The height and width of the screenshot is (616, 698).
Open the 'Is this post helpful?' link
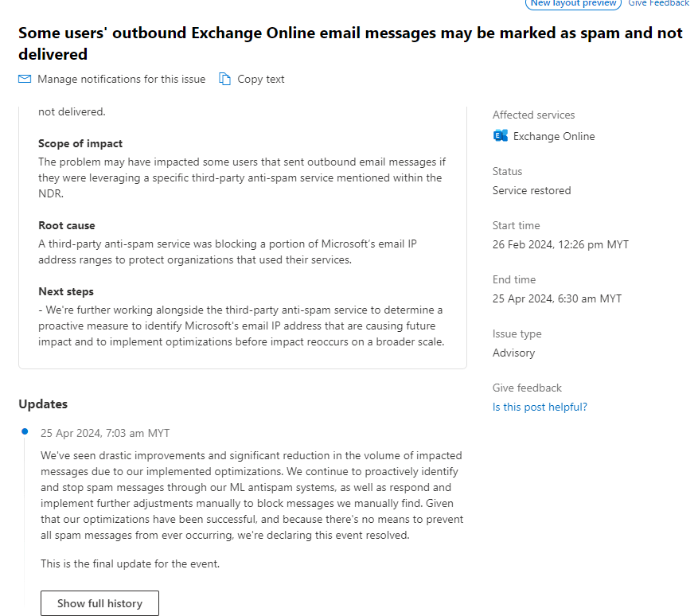tap(540, 407)
